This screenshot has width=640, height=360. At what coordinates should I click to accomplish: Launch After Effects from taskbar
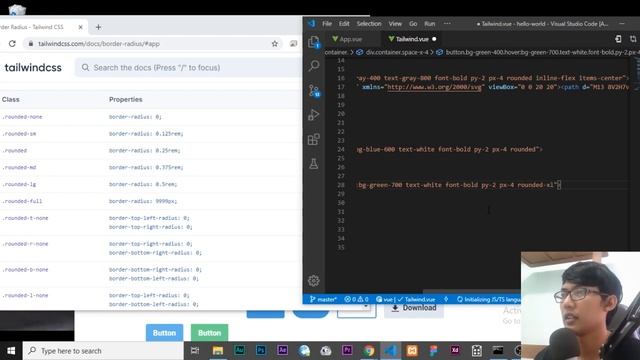pos(282,351)
